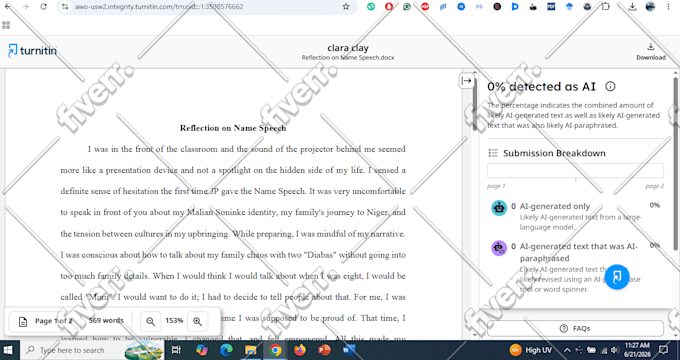The image size is (680, 360).
Task: Open the Chrome downloads icon
Action: tap(632, 7)
